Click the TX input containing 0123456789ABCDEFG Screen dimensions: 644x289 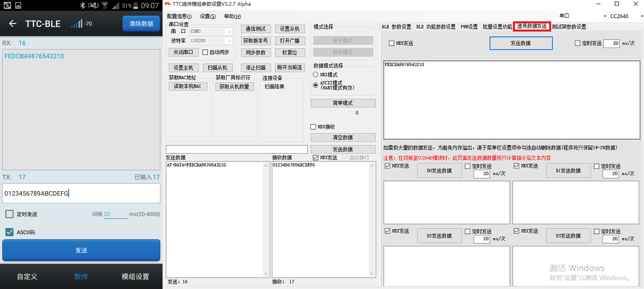[x=81, y=193]
